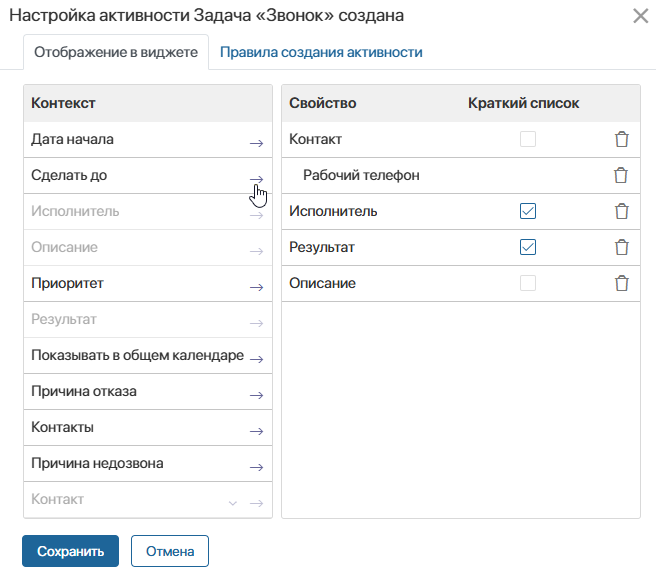The image size is (656, 572).
Task: Click the greyed arrow in context row 'Результат'
Action: (256, 323)
